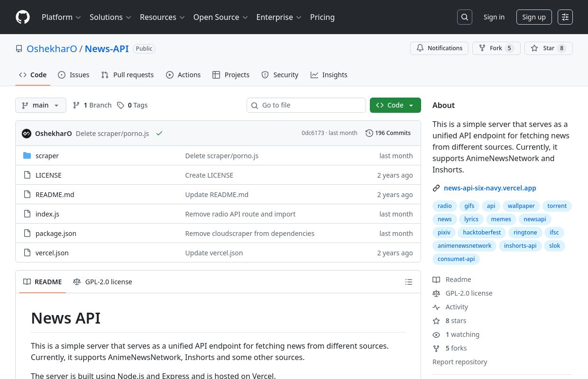Open the Issues section

pos(73,75)
